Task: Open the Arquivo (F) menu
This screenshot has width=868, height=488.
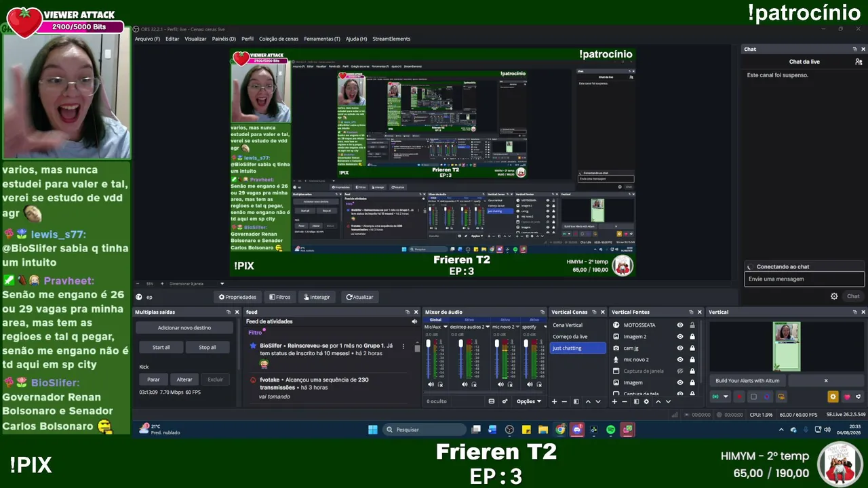Action: tap(147, 39)
